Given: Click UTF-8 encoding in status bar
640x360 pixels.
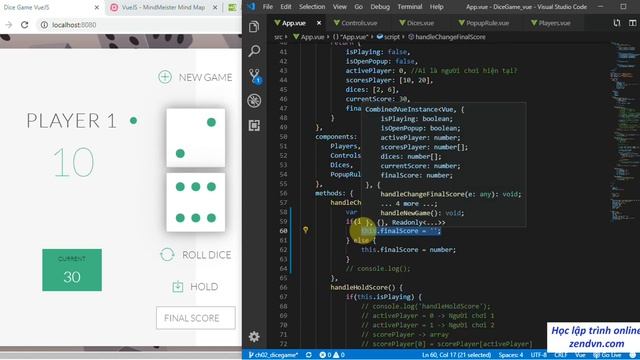Looking at the screenshot, I should click(x=538, y=355).
